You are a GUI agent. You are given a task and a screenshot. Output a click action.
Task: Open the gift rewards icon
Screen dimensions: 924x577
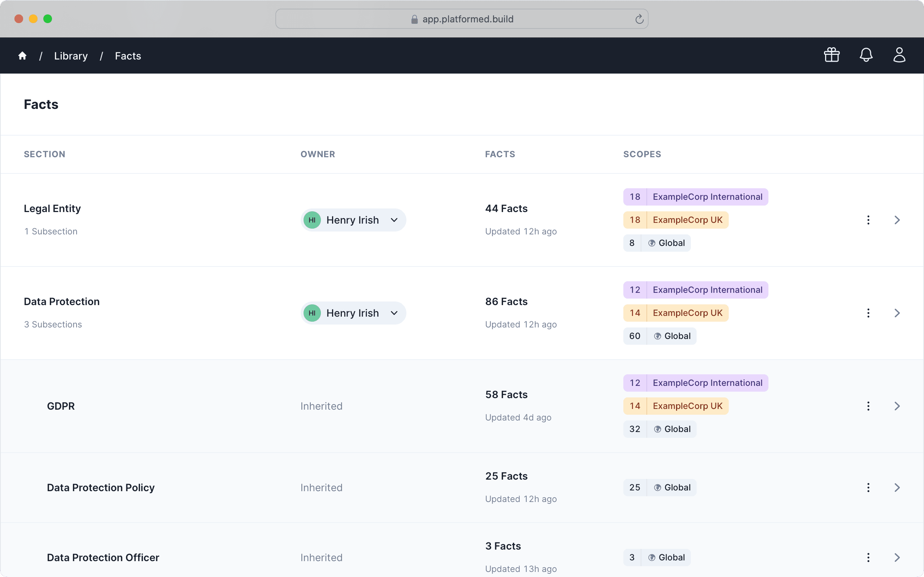(x=832, y=55)
